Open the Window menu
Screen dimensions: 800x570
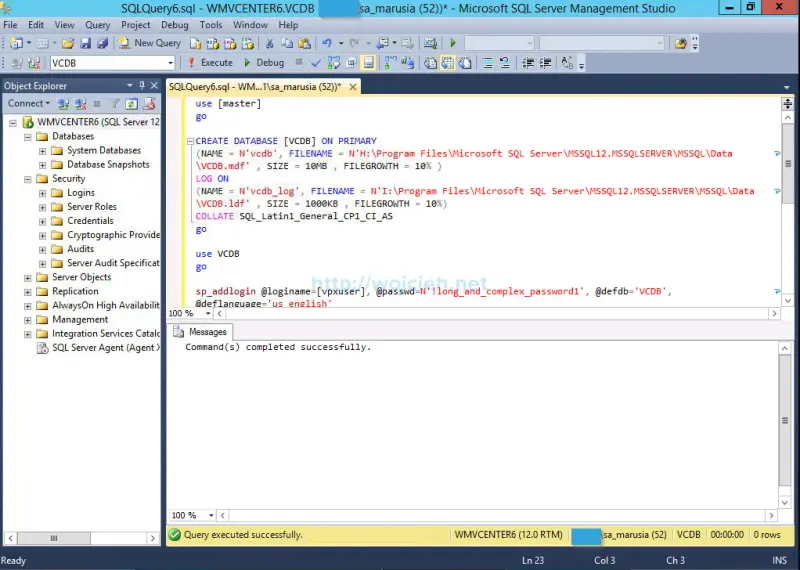tap(250, 24)
